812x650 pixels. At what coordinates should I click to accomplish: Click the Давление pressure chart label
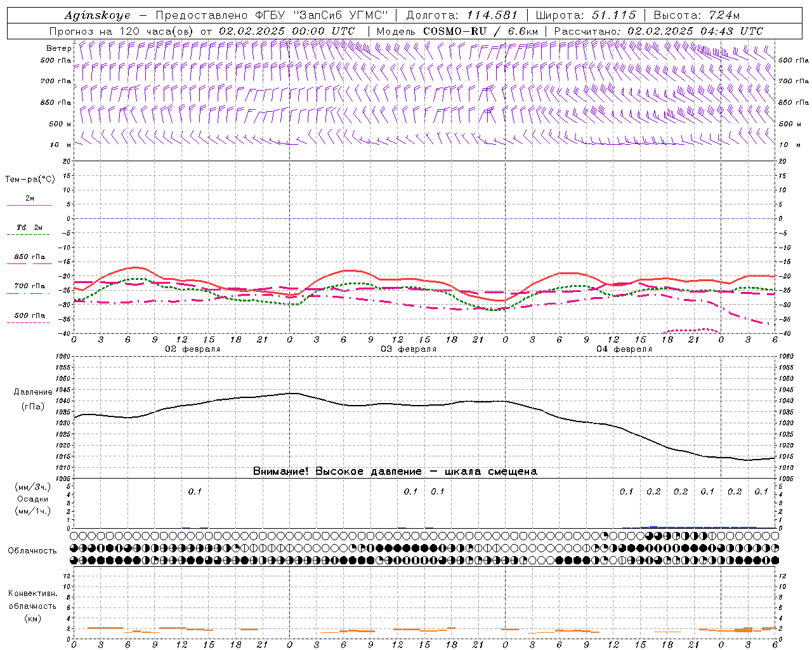pos(32,392)
